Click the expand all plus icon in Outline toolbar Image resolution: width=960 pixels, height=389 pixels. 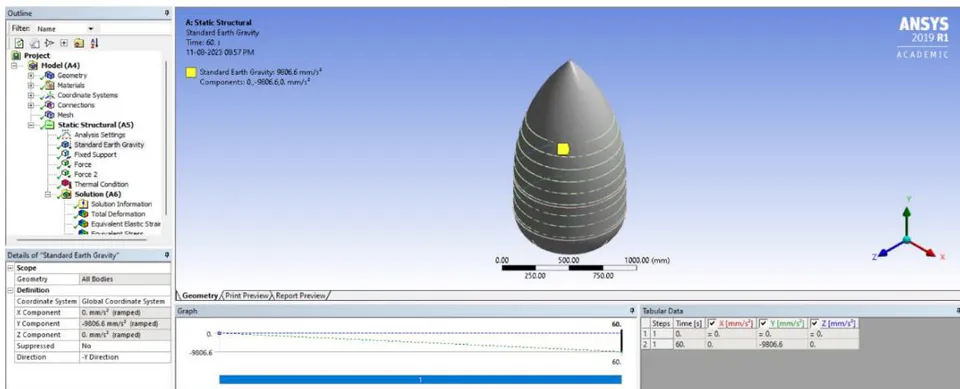pyautogui.click(x=64, y=43)
